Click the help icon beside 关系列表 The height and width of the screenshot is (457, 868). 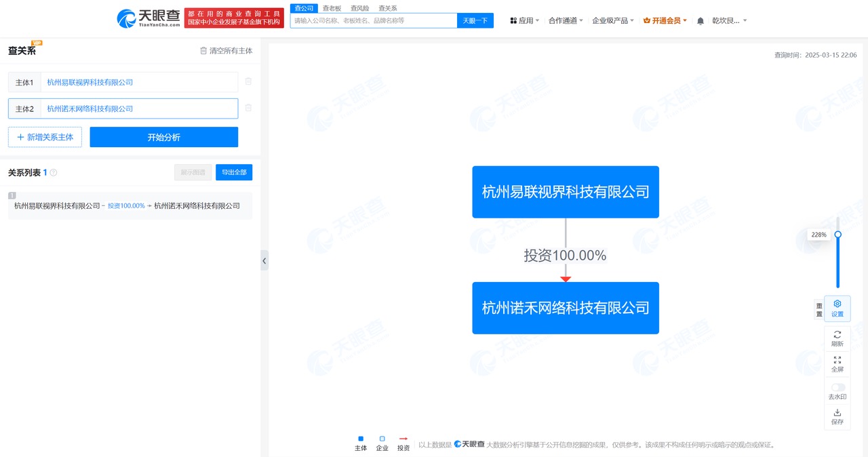pos(54,173)
